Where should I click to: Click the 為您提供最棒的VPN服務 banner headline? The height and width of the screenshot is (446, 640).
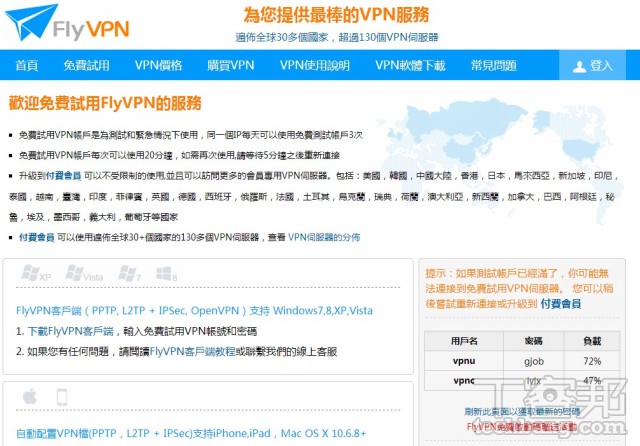coord(336,15)
